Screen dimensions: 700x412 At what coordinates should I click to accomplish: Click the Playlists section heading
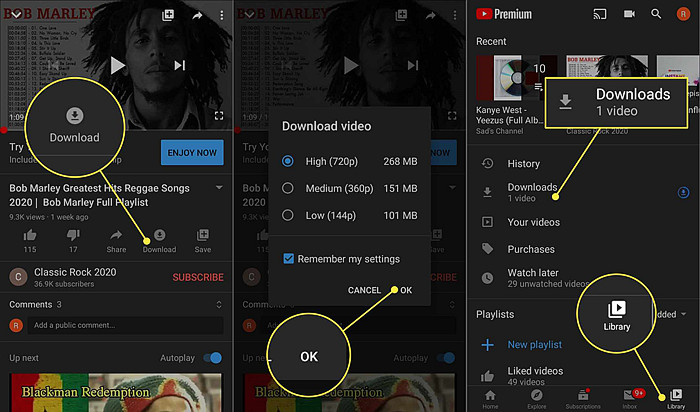(495, 315)
